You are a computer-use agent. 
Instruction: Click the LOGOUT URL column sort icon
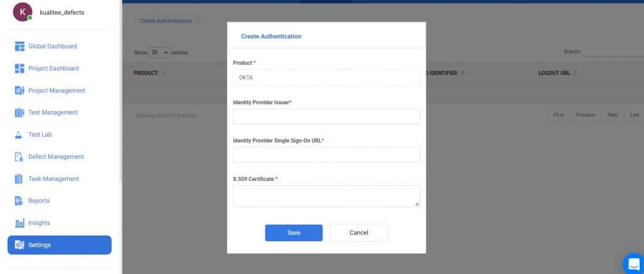pyautogui.click(x=575, y=73)
